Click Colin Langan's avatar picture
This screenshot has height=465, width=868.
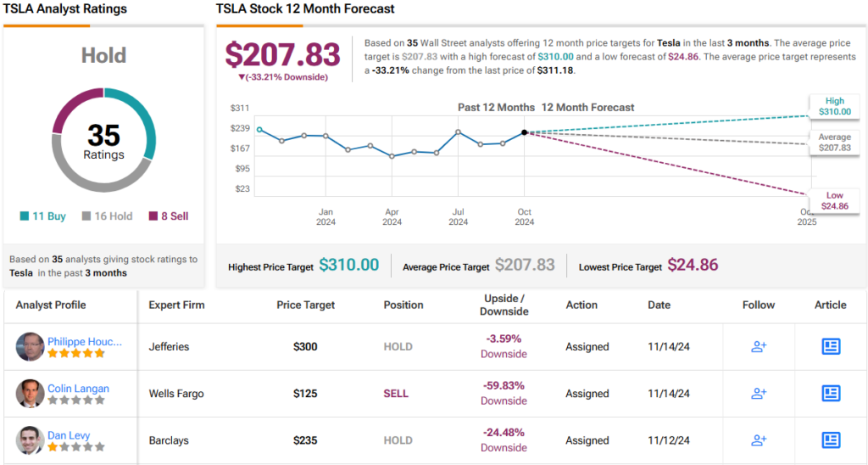(x=30, y=393)
